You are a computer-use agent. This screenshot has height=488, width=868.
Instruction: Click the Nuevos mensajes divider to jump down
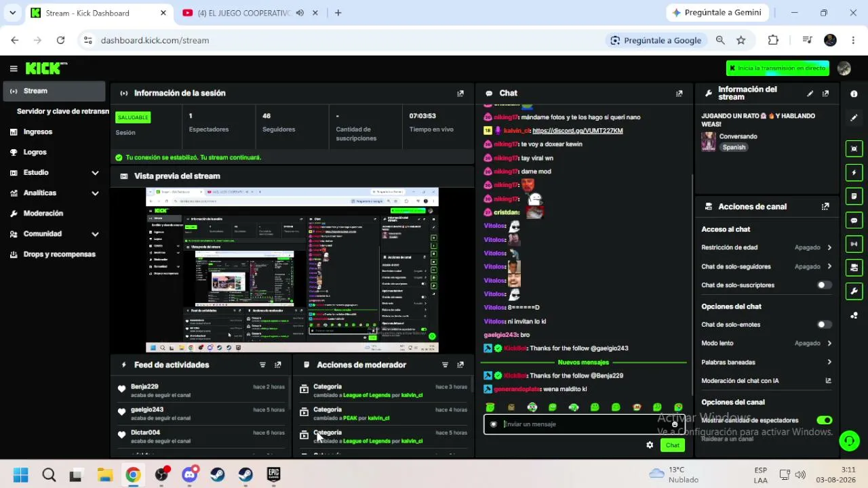click(583, 363)
